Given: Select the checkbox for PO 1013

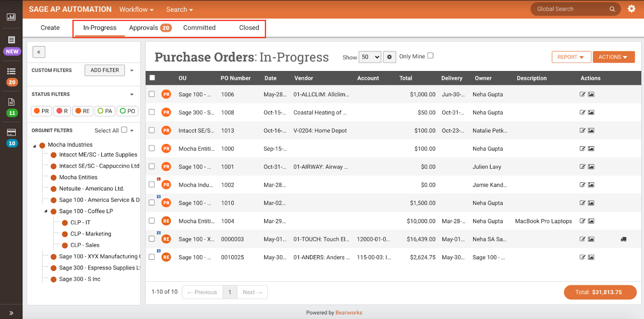Looking at the screenshot, I should tap(152, 130).
